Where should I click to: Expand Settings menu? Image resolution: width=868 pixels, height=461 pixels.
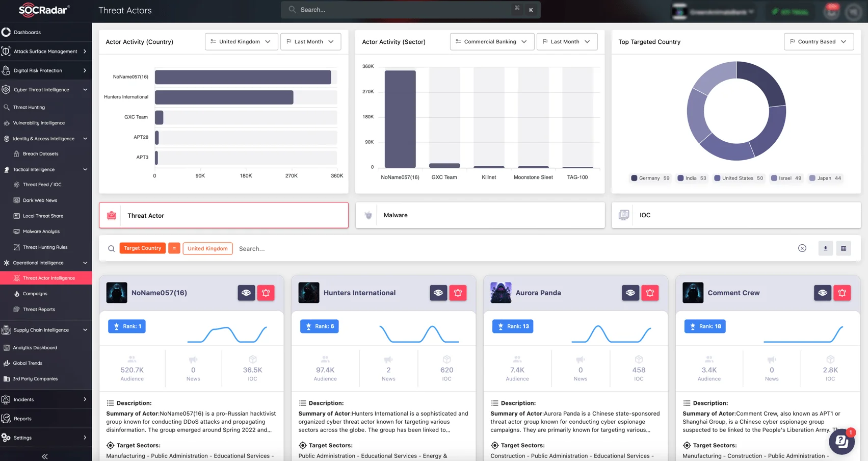pyautogui.click(x=46, y=438)
